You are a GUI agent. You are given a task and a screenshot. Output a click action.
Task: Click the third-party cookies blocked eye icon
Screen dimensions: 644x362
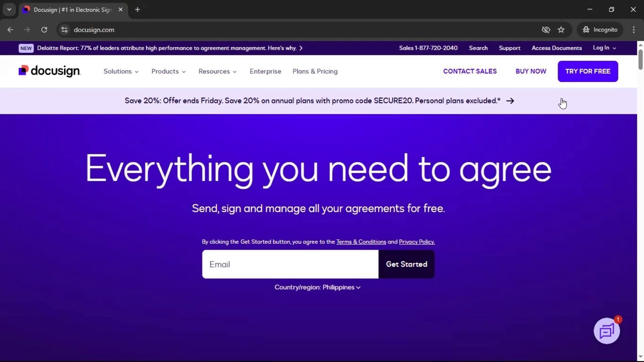tap(546, 30)
